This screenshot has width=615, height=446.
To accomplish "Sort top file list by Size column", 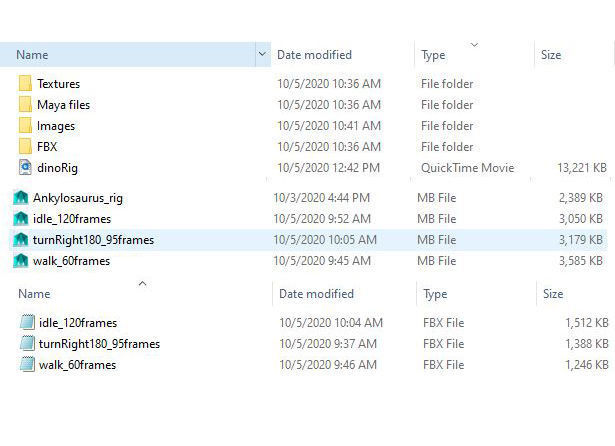I will (551, 55).
